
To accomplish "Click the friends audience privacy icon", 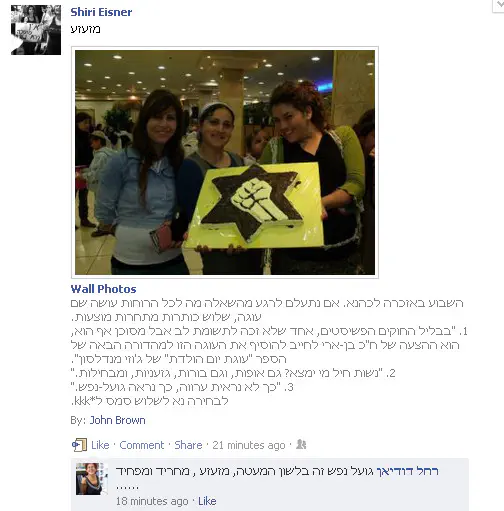I will point(301,444).
